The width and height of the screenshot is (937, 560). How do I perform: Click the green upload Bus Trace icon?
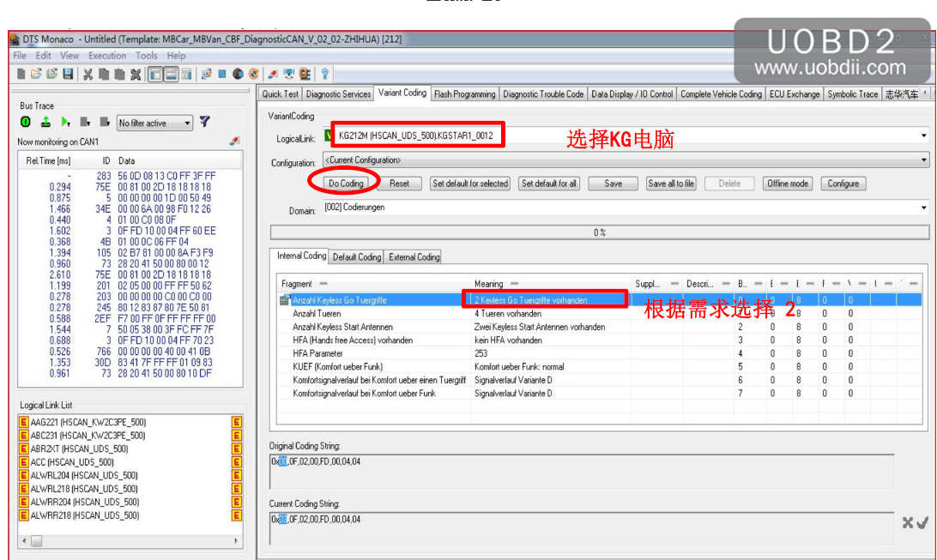(x=45, y=122)
